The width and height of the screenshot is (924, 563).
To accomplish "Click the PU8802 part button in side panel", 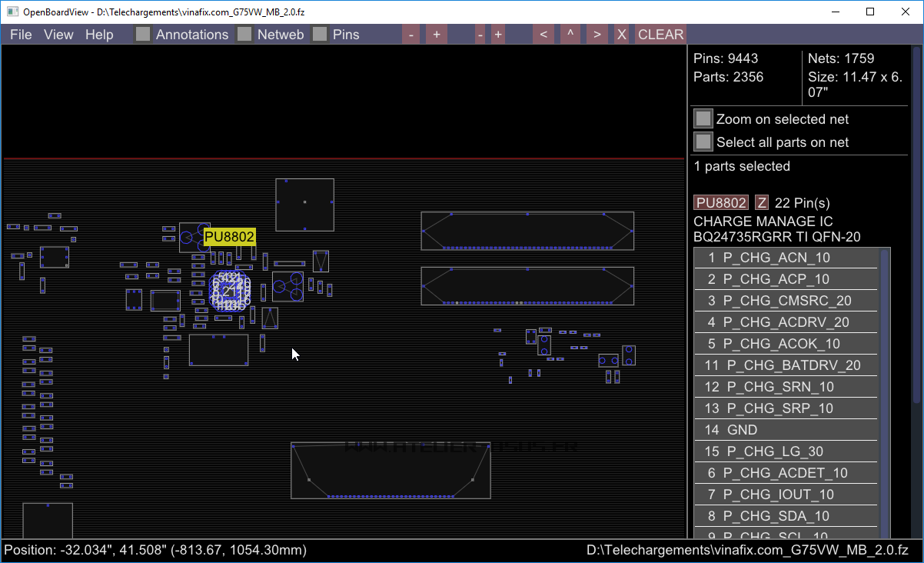I will tap(720, 202).
